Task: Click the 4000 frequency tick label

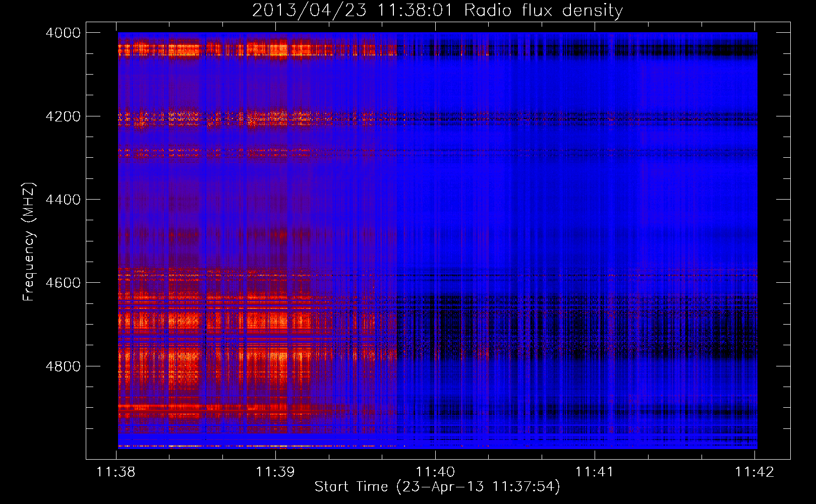Action: click(63, 33)
